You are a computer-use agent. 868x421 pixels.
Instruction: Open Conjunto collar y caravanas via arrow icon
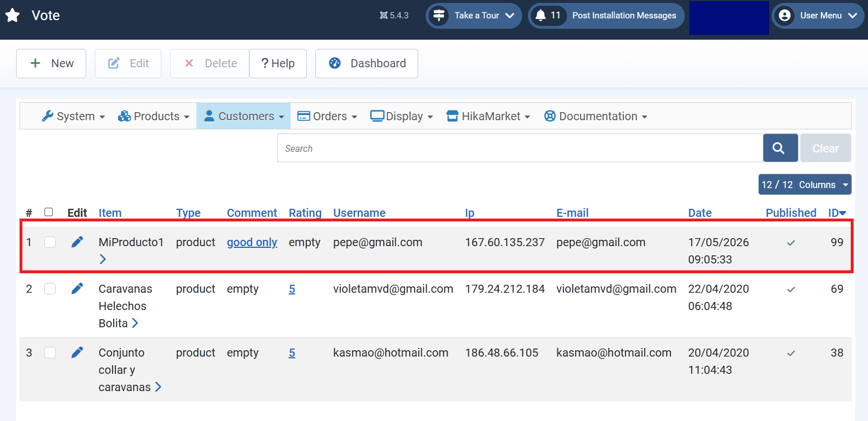point(158,387)
